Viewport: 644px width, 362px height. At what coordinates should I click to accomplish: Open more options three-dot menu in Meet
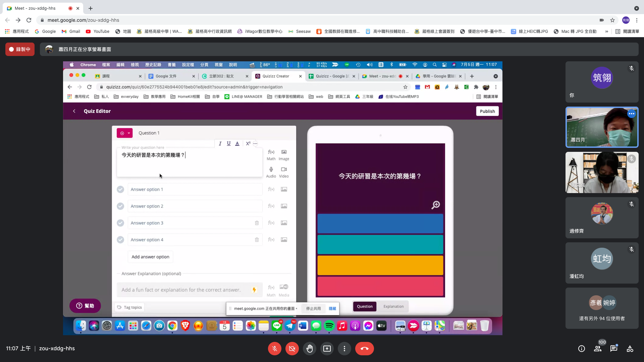point(344,349)
